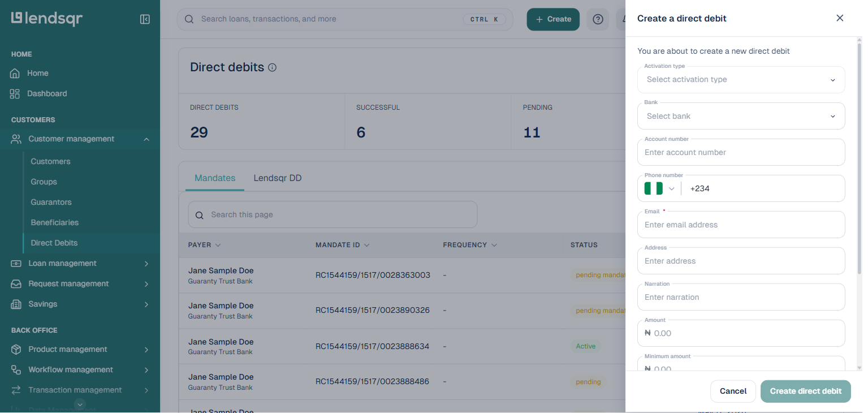
Task: Open the Activation type dropdown
Action: coord(741,80)
